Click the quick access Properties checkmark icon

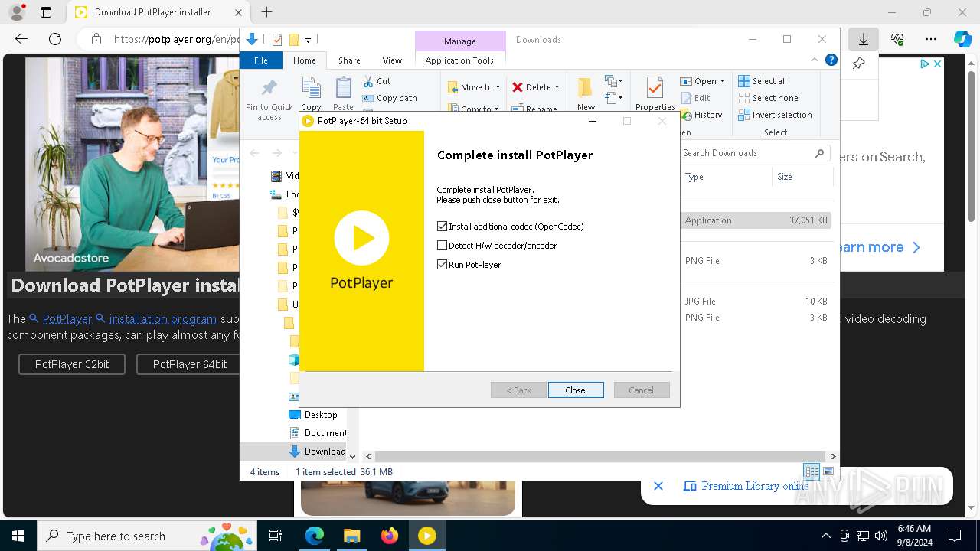(277, 40)
